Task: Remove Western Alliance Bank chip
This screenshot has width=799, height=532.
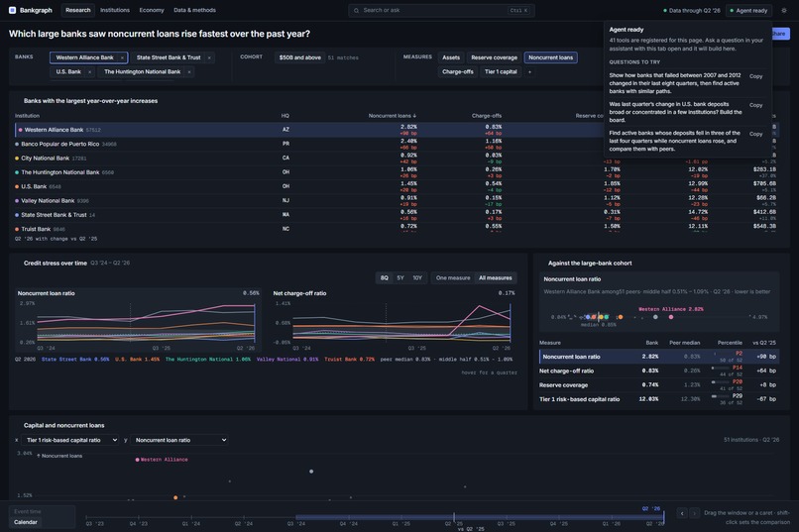Action: point(122,57)
